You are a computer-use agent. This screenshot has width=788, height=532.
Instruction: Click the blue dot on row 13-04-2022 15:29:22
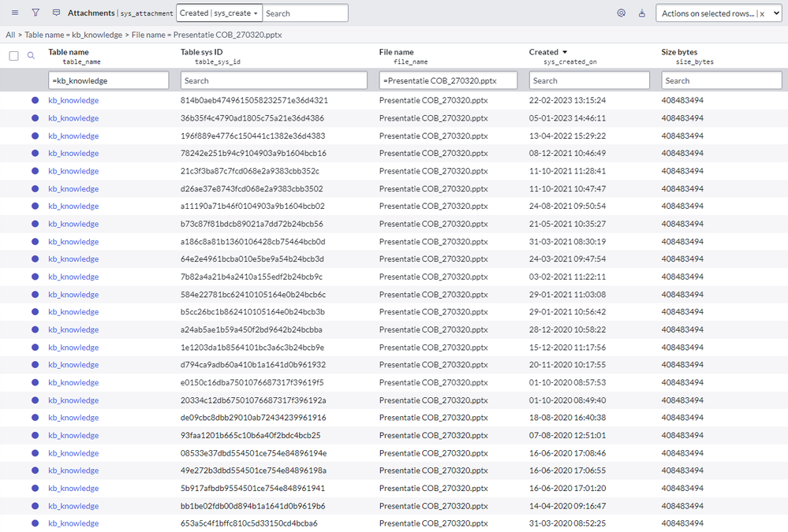click(35, 136)
